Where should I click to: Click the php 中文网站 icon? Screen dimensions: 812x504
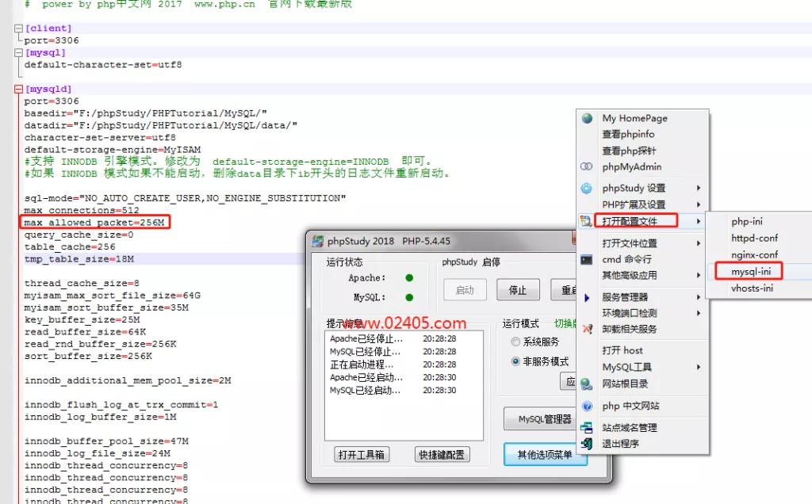point(587,407)
